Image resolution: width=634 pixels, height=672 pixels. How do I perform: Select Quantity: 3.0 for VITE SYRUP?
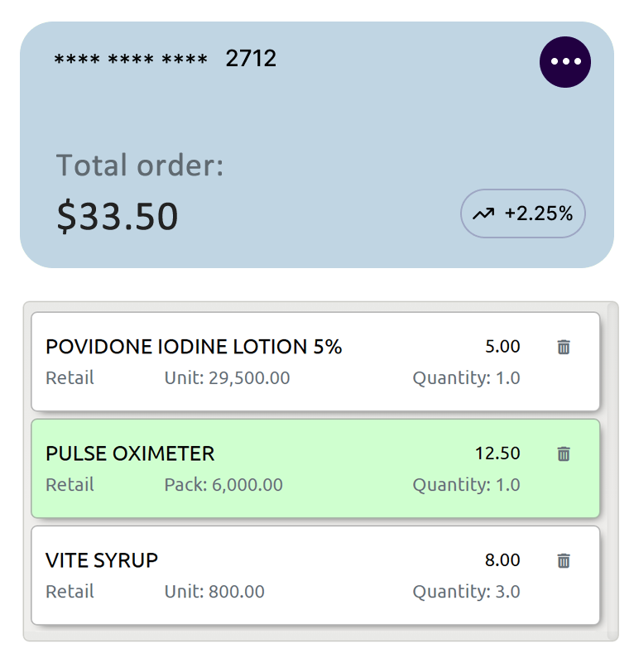point(466,592)
